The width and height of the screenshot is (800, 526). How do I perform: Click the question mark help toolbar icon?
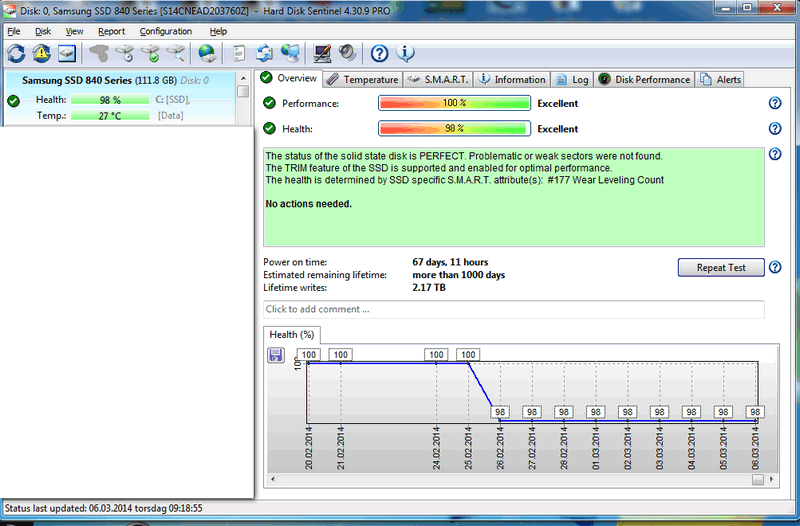click(379, 53)
